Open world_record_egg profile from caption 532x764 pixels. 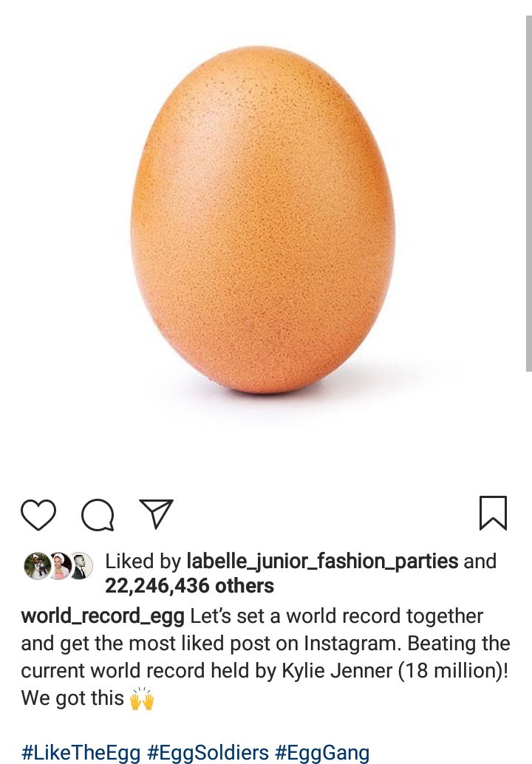(103, 616)
